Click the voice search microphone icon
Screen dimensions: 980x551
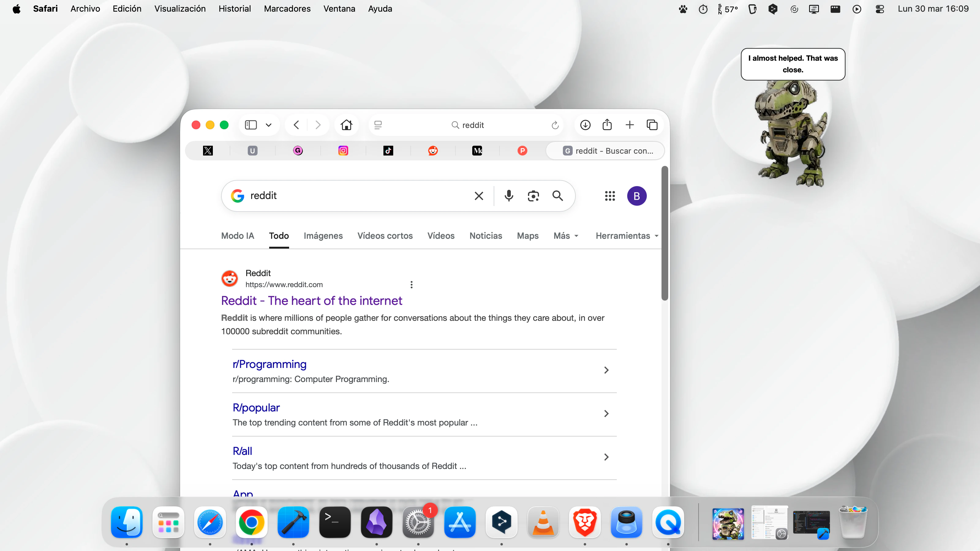coord(509,196)
